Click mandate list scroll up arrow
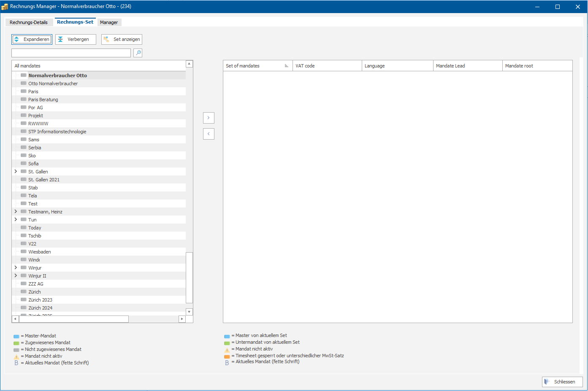588x391 pixels. [190, 64]
